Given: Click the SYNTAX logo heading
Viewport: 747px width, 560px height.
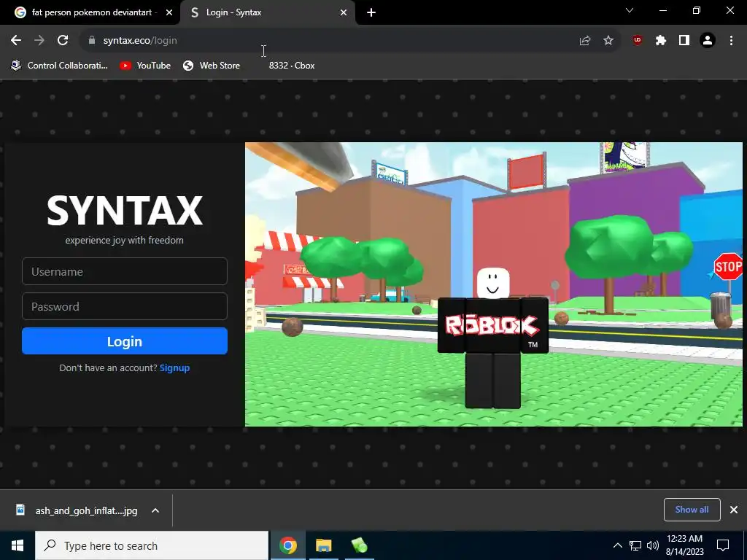Looking at the screenshot, I should 124,211.
